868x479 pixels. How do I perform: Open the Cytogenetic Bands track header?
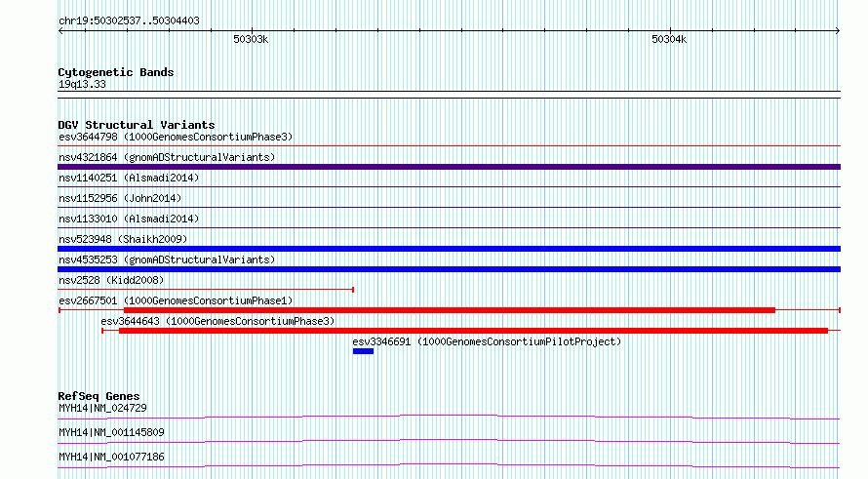[116, 72]
